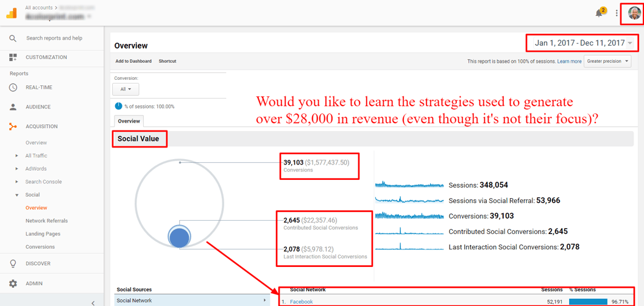644x306 pixels.
Task: Click the Discover lightbulb icon
Action: (13, 263)
